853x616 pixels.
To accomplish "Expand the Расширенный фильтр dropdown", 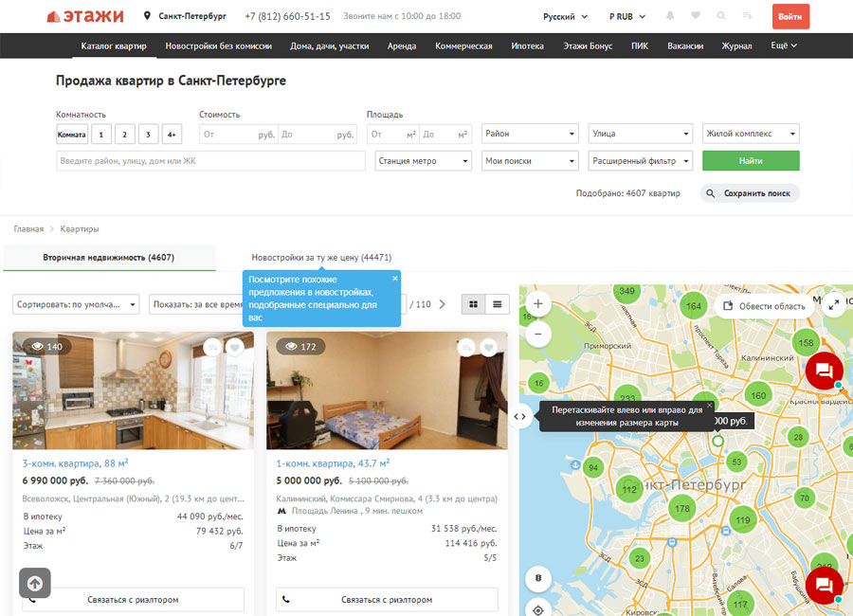I will 641,161.
